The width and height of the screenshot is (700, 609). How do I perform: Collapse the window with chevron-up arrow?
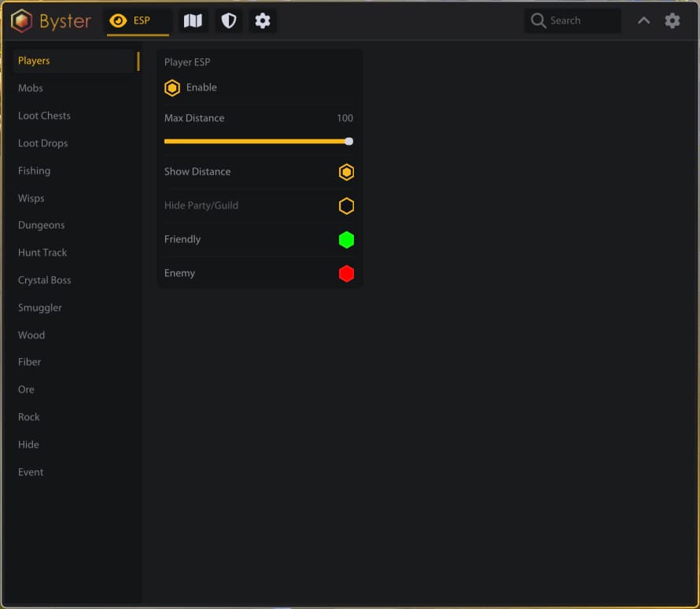coord(643,20)
